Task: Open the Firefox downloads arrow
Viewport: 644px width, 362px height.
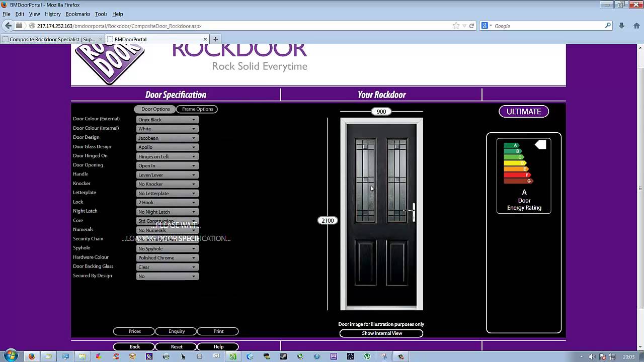Action: 621,26
